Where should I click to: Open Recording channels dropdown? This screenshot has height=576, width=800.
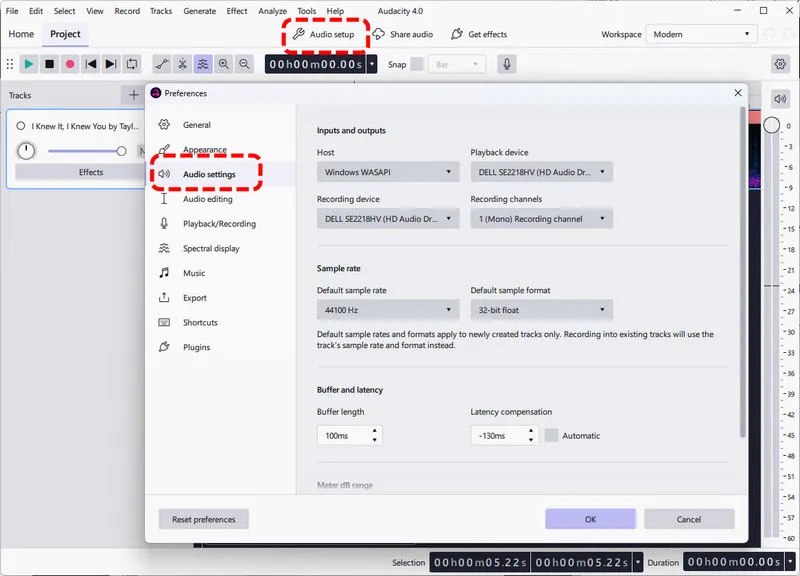(541, 219)
